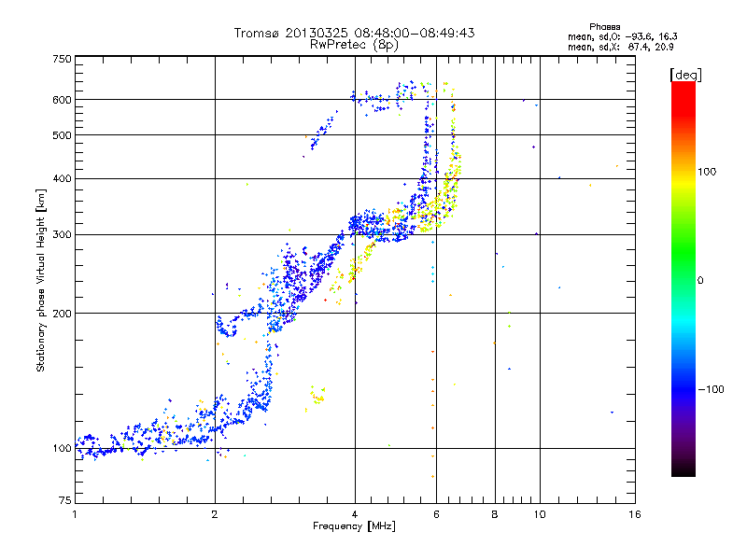Viewport: 747px width, 560px height.
Task: Click the colorbar tick label '100'
Action: 707,172
